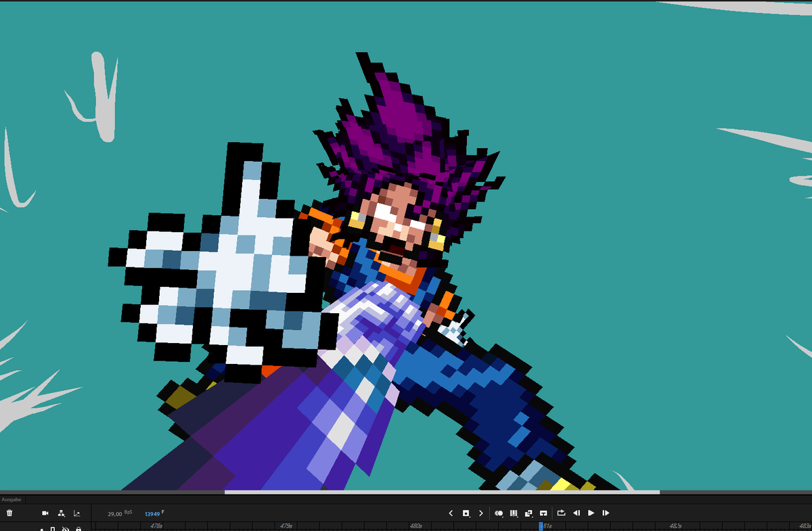This screenshot has height=531, width=812.
Task: Open the Ausgabe panel tab
Action: pos(11,499)
